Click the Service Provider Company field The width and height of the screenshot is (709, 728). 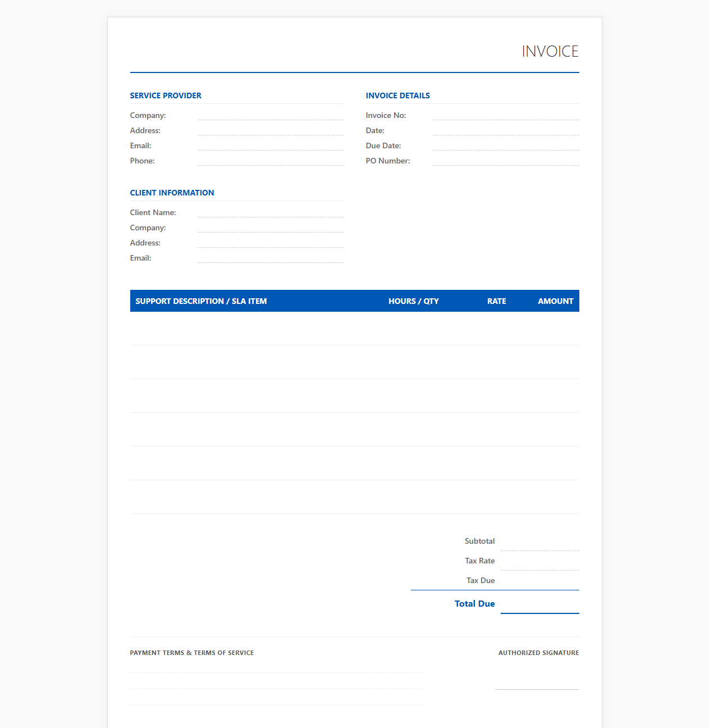click(x=270, y=115)
